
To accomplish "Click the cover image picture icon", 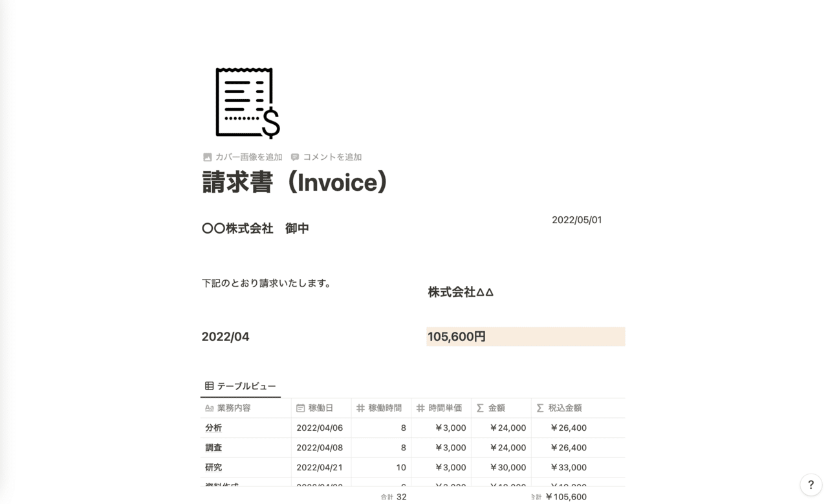I will tap(207, 157).
